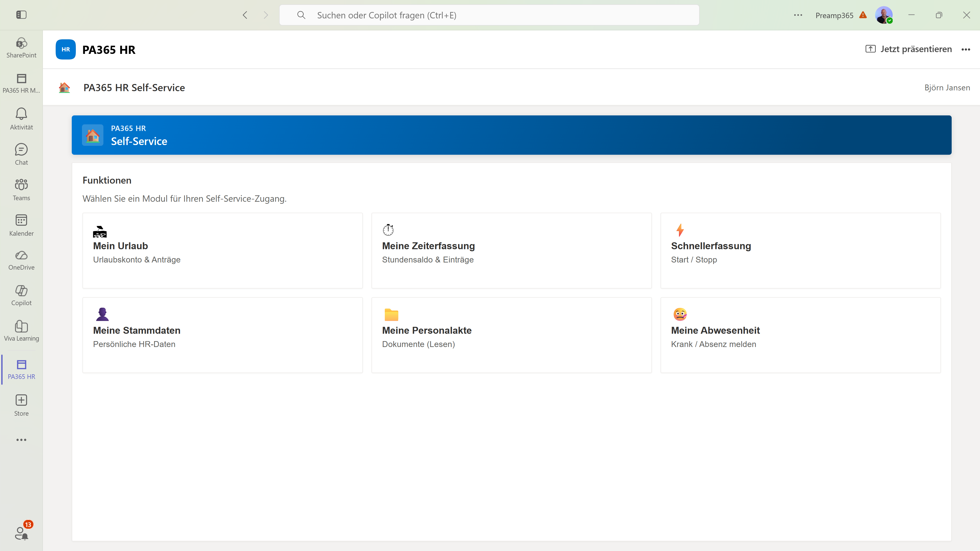The width and height of the screenshot is (980, 551).
Task: Go back with the left arrow
Action: tap(245, 15)
